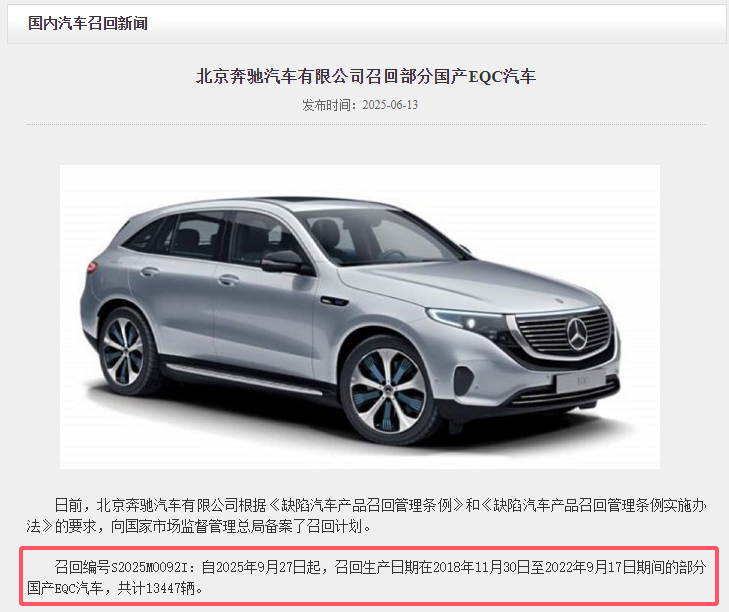Open the silver EQC car image

[360, 317]
